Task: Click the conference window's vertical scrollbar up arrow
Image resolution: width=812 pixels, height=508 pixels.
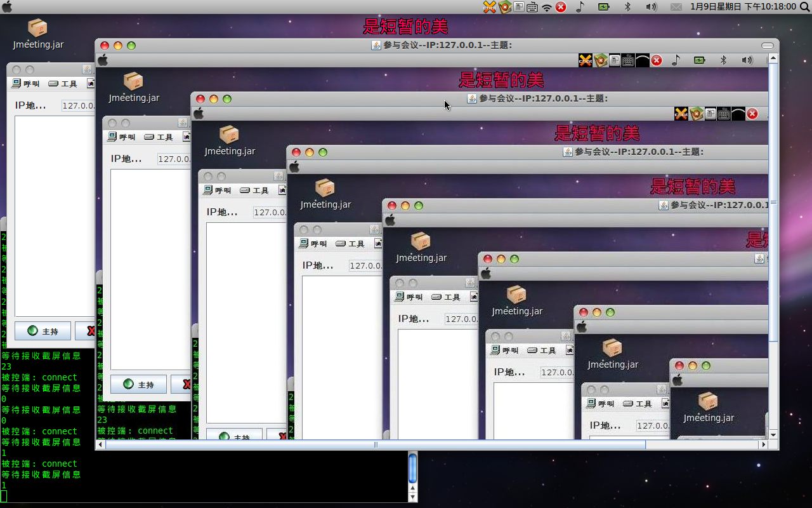Action: (773, 58)
